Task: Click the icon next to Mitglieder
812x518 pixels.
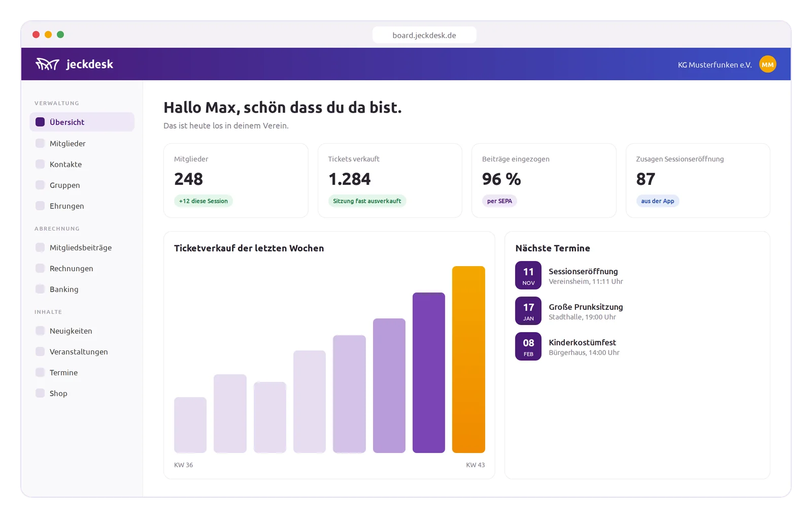Action: click(x=40, y=143)
